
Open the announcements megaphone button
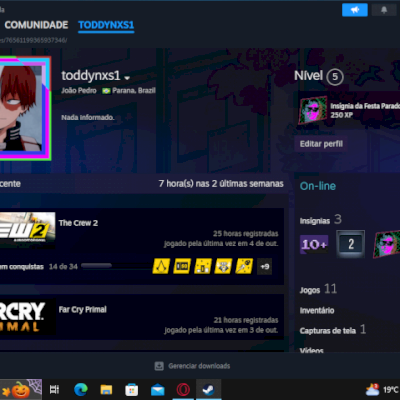pos(355,10)
